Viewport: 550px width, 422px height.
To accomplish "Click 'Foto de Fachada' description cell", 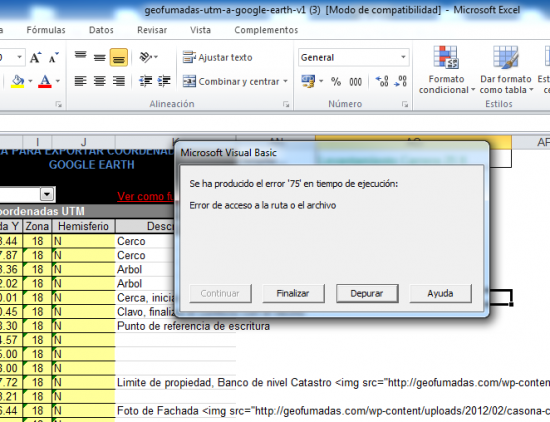I will (x=333, y=410).
